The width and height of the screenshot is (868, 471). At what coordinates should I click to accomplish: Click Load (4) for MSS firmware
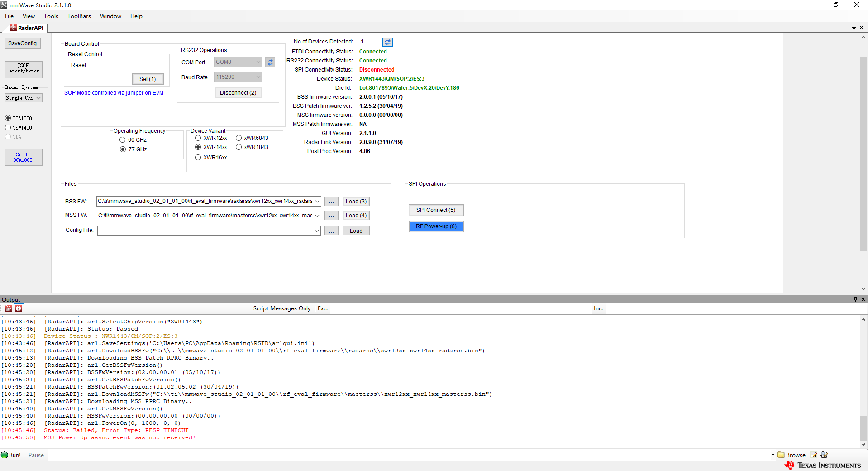(356, 216)
